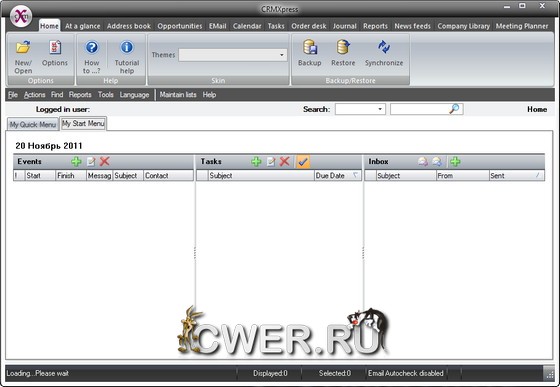Open the Maintain lists menu
The width and height of the screenshot is (560, 387).
pos(178,95)
